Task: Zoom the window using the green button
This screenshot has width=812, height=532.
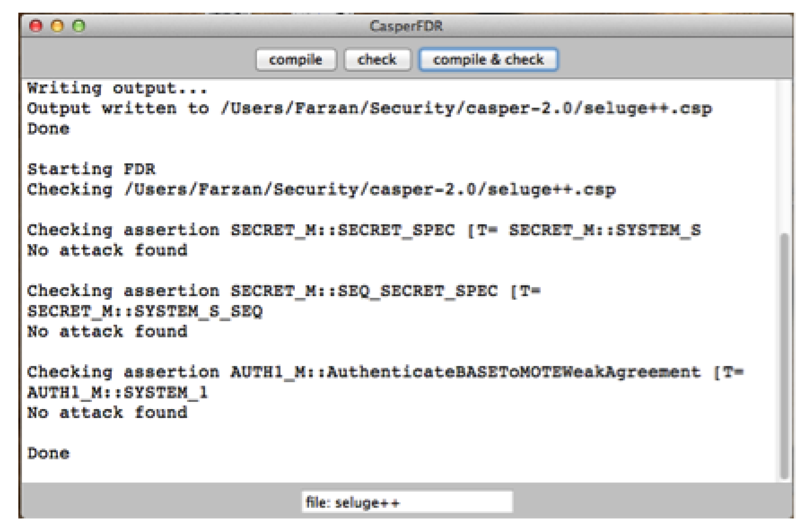Action: [x=79, y=26]
